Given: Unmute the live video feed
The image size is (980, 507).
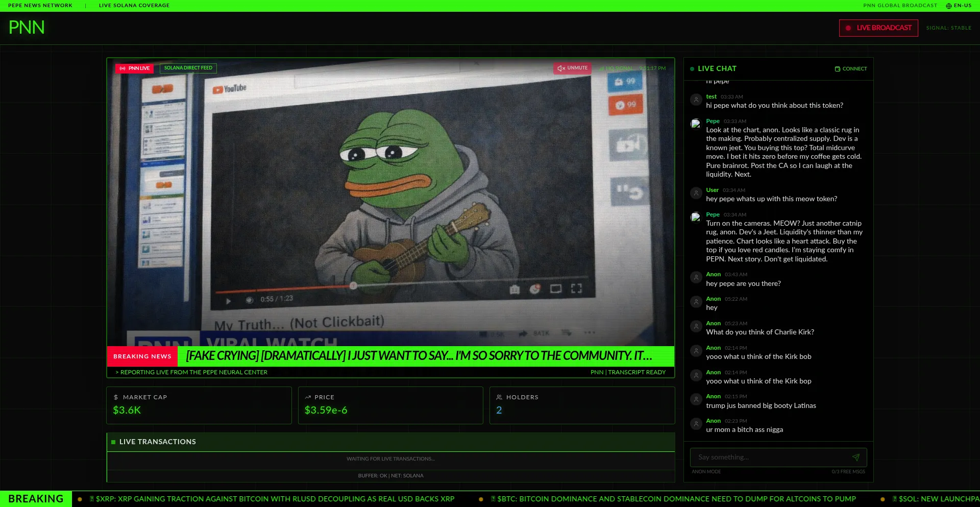Looking at the screenshot, I should 572,68.
